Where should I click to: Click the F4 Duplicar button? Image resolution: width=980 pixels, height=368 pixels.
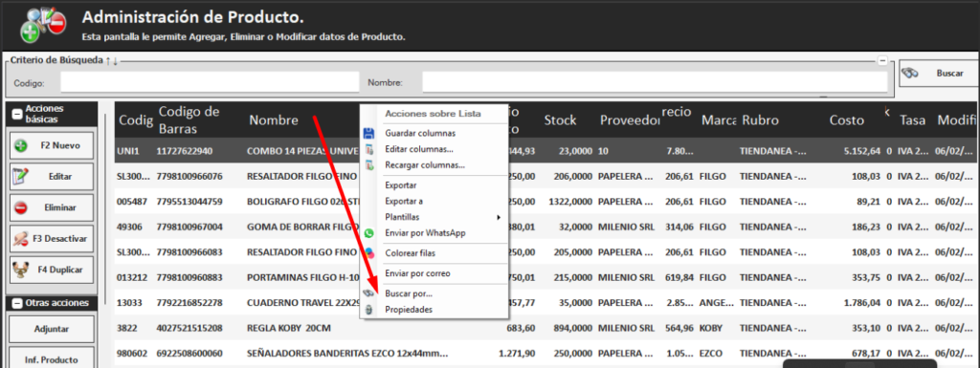(x=52, y=271)
